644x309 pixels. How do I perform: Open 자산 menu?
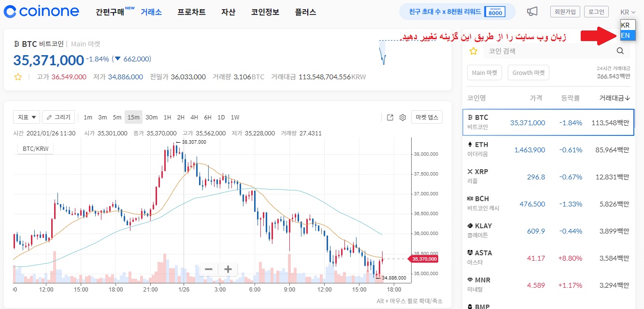pos(228,12)
